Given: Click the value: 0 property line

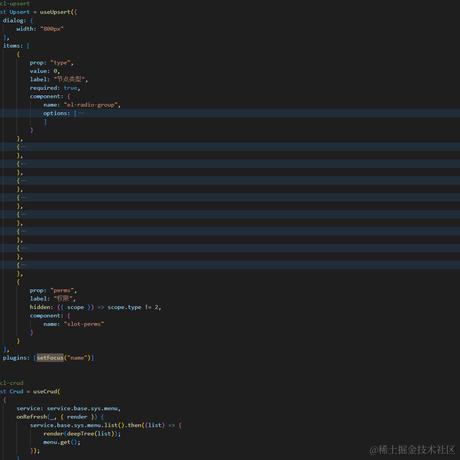Looking at the screenshot, I should click(45, 71).
